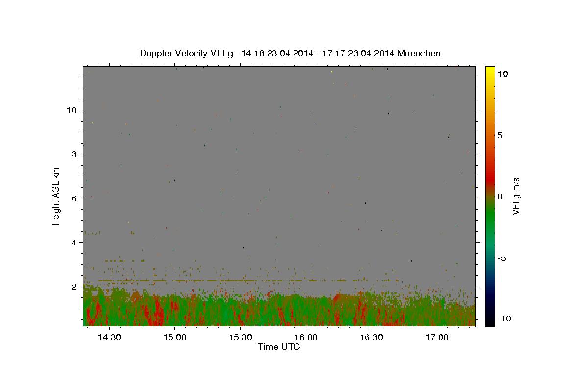
Task: Click the 'VELg m/s' colorbar label
Action: [516, 196]
